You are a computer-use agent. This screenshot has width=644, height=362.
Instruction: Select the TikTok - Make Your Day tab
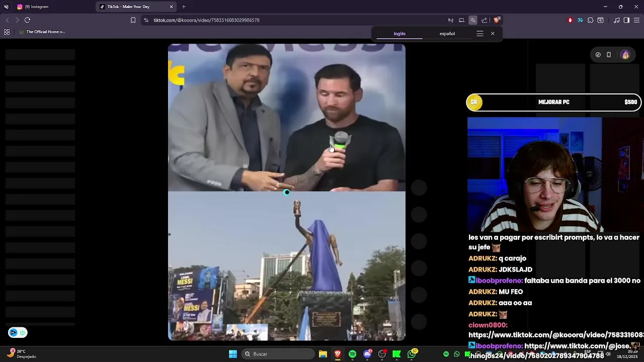(x=136, y=7)
